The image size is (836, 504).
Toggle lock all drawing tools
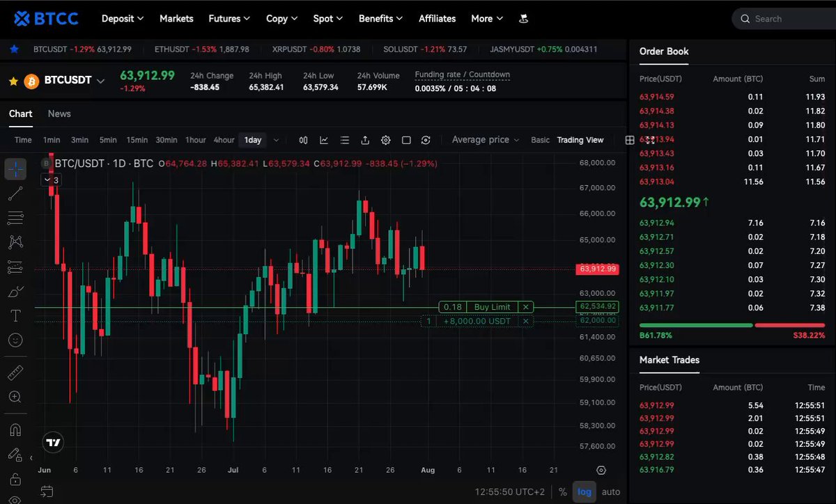[15, 479]
